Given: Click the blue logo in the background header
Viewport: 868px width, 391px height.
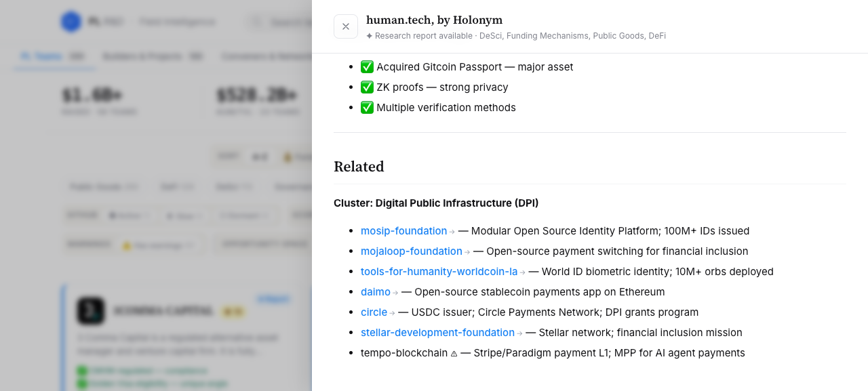Looking at the screenshot, I should click(71, 22).
